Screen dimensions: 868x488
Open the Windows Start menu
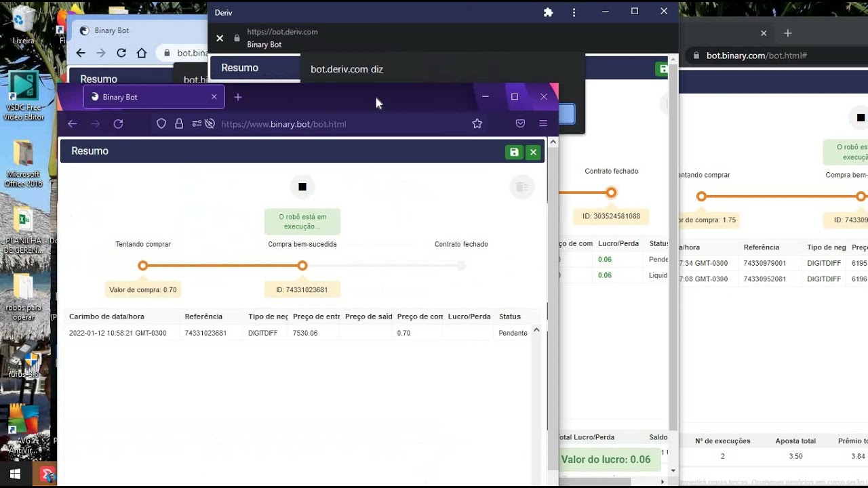15,474
